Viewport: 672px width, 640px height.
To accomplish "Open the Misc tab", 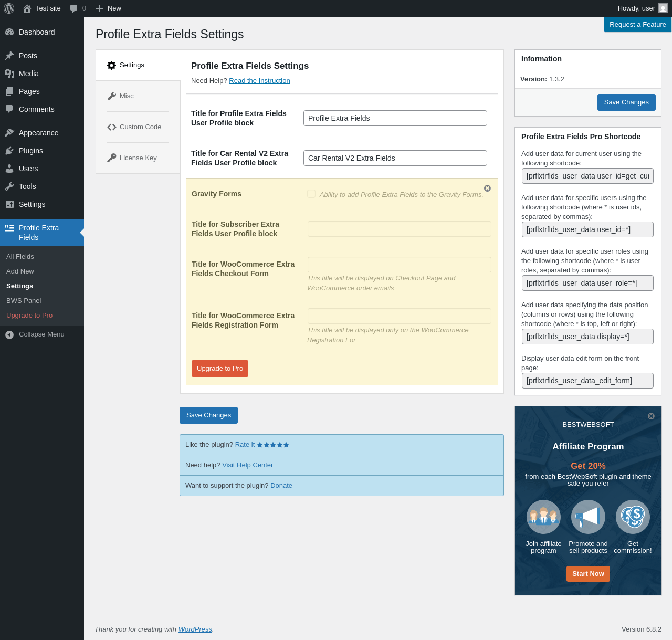I will tap(138, 96).
